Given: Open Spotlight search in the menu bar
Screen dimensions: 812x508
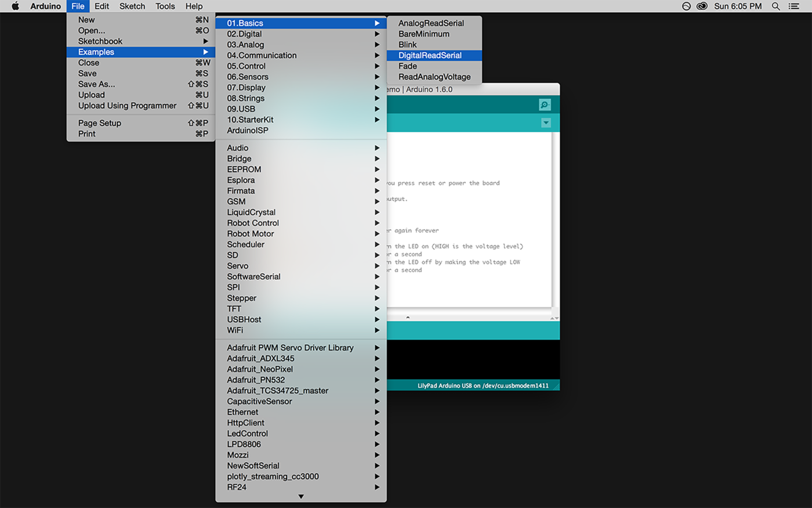Looking at the screenshot, I should [775, 6].
